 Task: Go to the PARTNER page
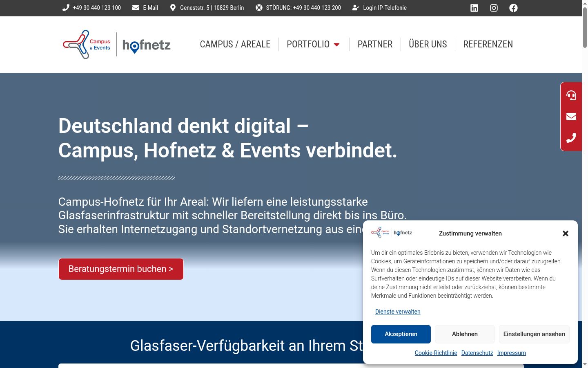click(x=375, y=44)
